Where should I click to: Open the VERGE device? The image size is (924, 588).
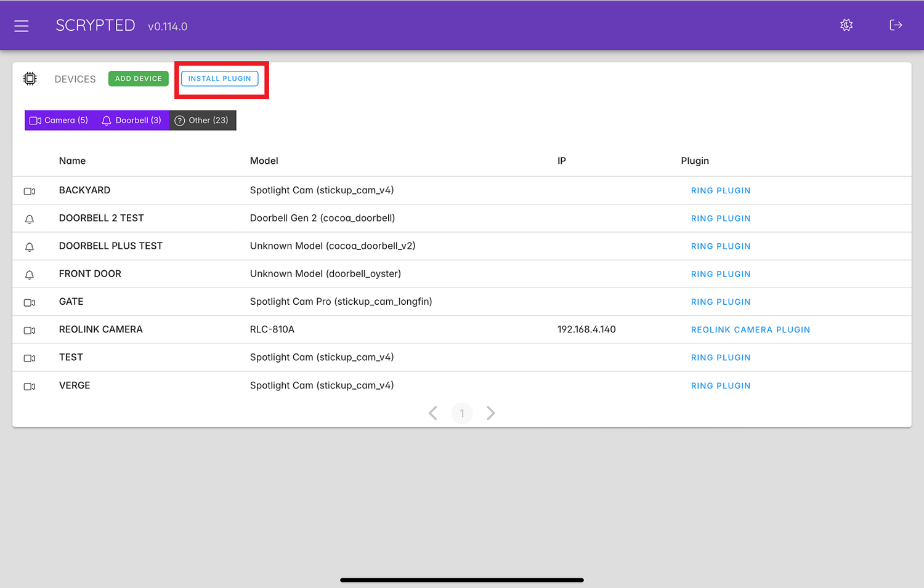pyautogui.click(x=75, y=385)
